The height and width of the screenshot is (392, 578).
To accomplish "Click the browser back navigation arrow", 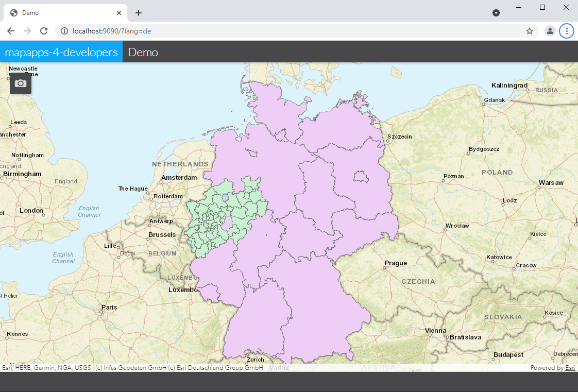I will (10, 31).
